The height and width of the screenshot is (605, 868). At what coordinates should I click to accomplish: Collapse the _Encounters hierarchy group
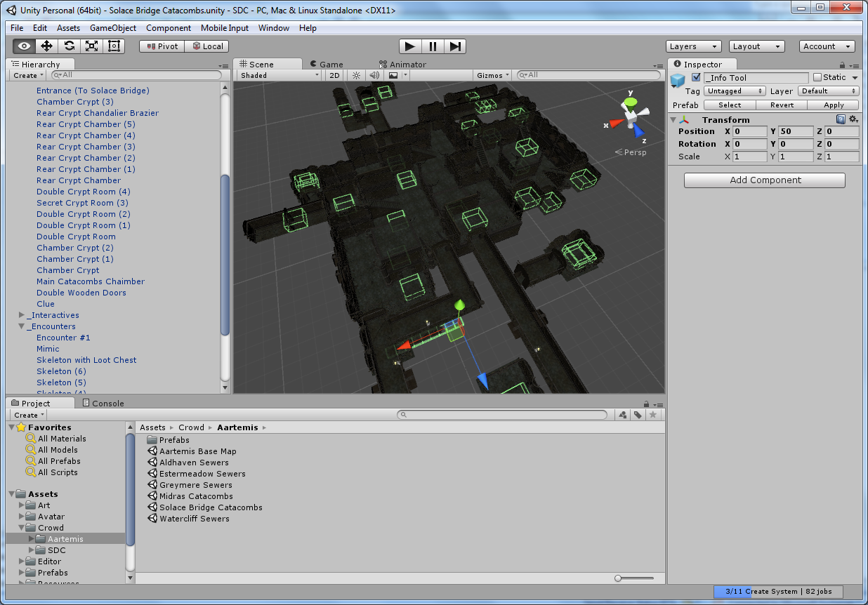(22, 326)
